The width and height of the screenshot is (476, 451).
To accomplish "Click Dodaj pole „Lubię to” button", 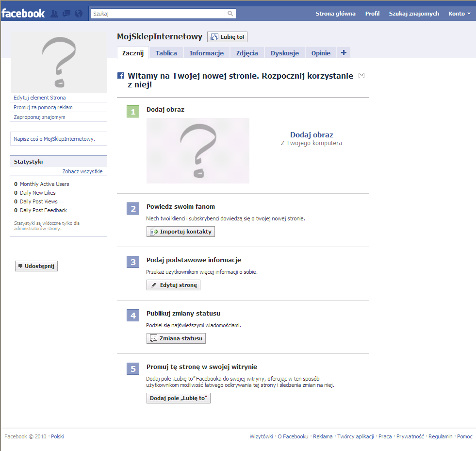I will click(x=179, y=398).
